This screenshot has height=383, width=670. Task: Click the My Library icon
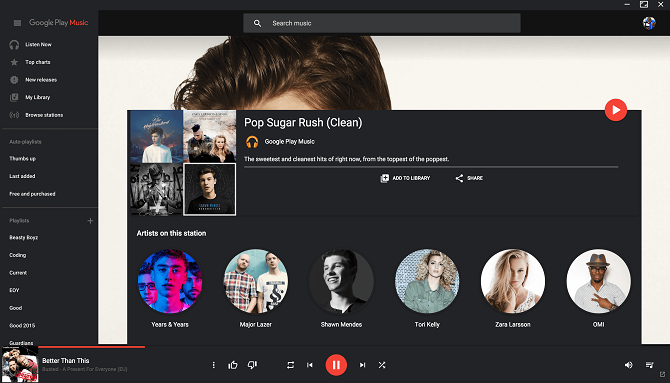[14, 97]
